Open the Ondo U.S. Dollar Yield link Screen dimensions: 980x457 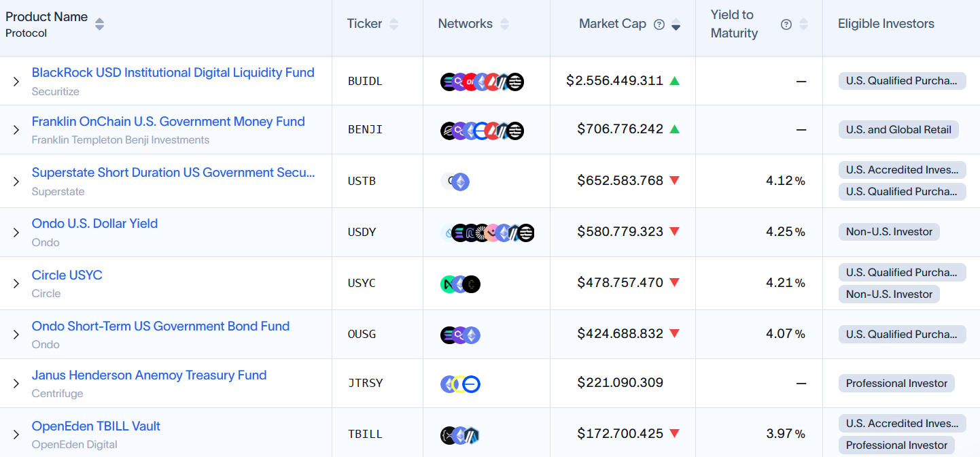94,224
